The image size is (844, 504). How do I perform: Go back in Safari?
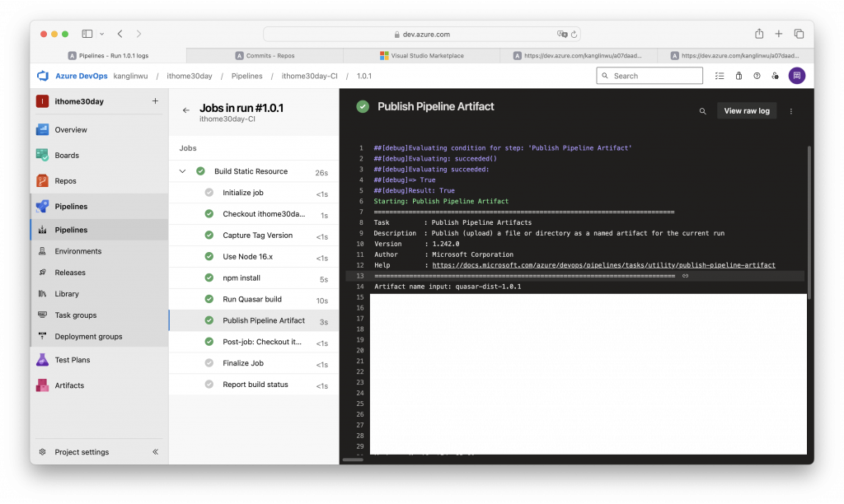click(x=120, y=34)
